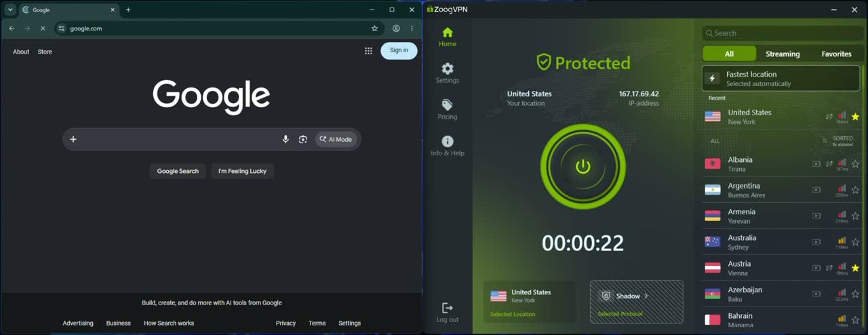Image resolution: width=868 pixels, height=335 pixels.
Task: Disconnect VPN using the green power button
Action: pyautogui.click(x=583, y=166)
